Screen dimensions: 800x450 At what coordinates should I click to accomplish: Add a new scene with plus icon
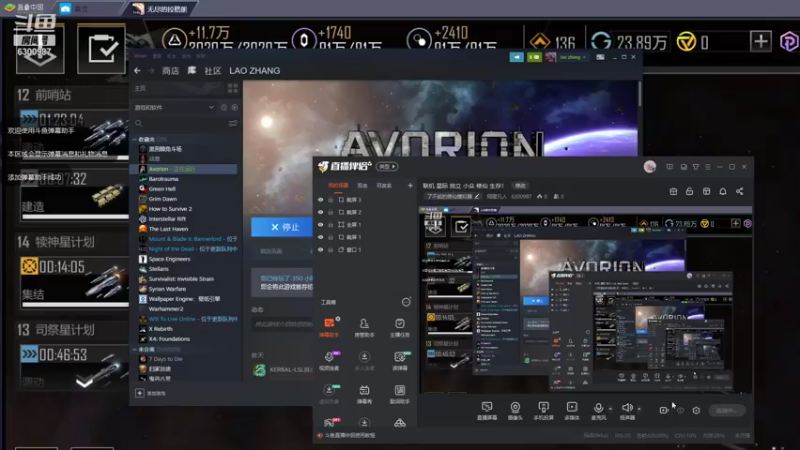pyautogui.click(x=410, y=186)
